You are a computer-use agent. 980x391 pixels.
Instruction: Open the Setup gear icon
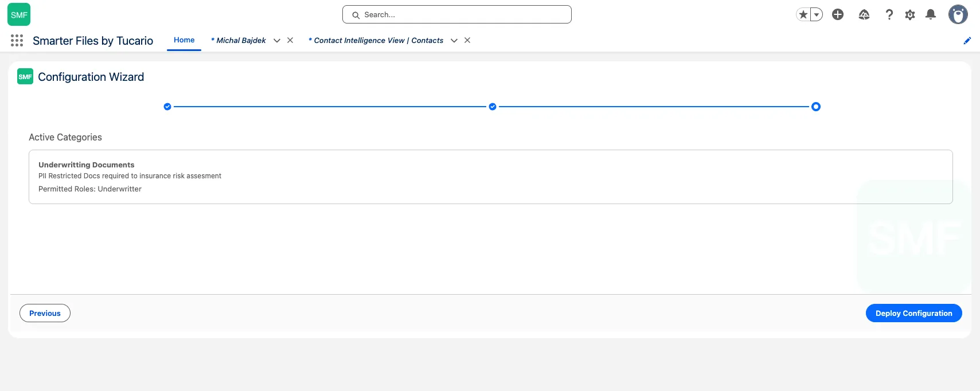point(910,15)
